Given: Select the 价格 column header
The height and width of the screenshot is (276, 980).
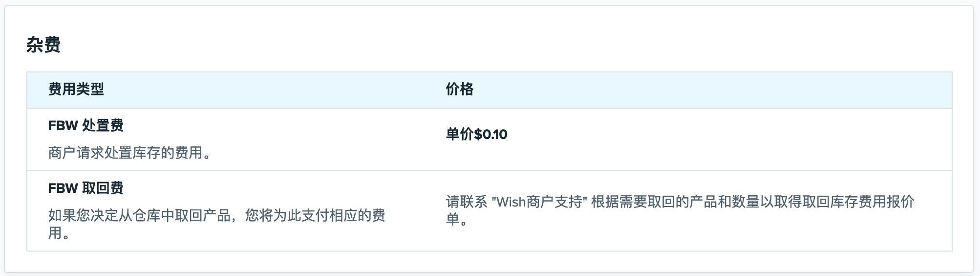Looking at the screenshot, I should coord(459,89).
